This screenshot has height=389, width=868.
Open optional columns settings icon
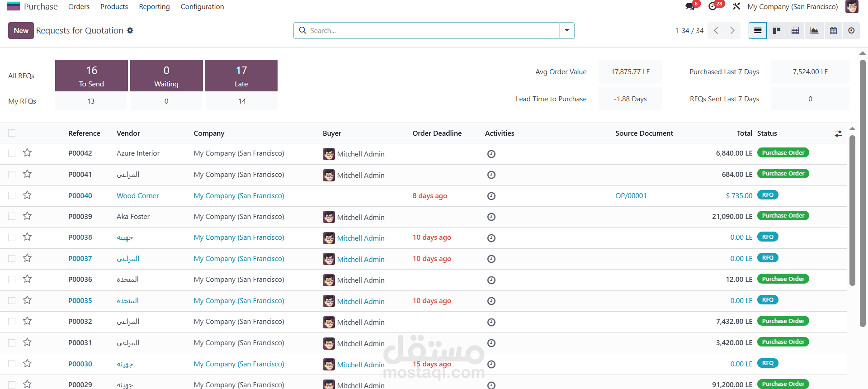838,133
